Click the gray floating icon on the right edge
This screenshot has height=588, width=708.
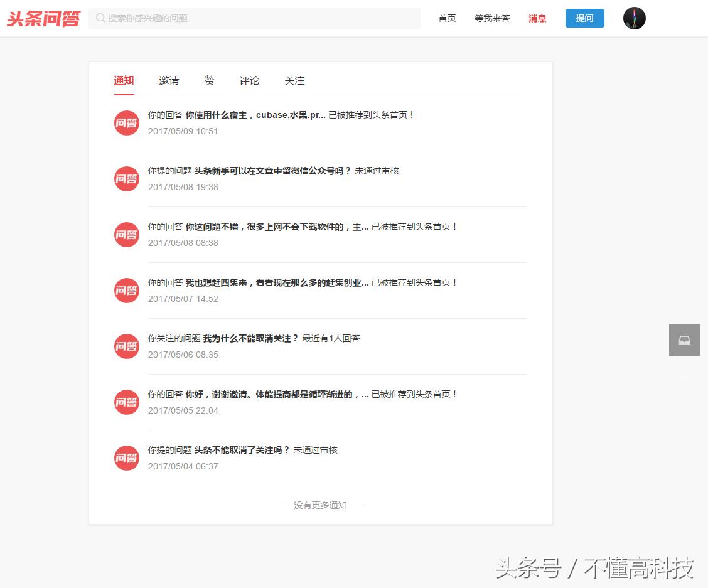point(684,340)
